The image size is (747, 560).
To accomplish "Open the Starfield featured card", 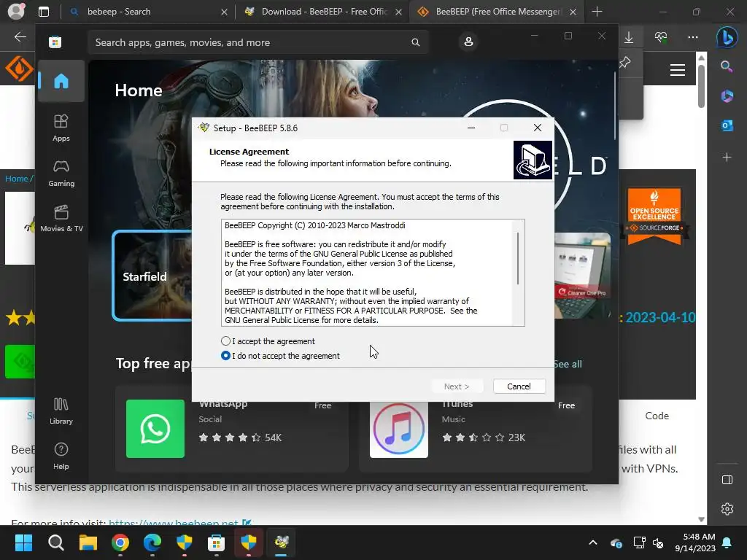I will (x=152, y=276).
